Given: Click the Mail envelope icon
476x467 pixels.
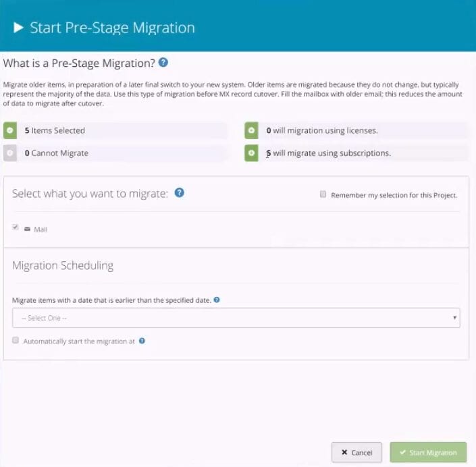Looking at the screenshot, I should [x=27, y=229].
